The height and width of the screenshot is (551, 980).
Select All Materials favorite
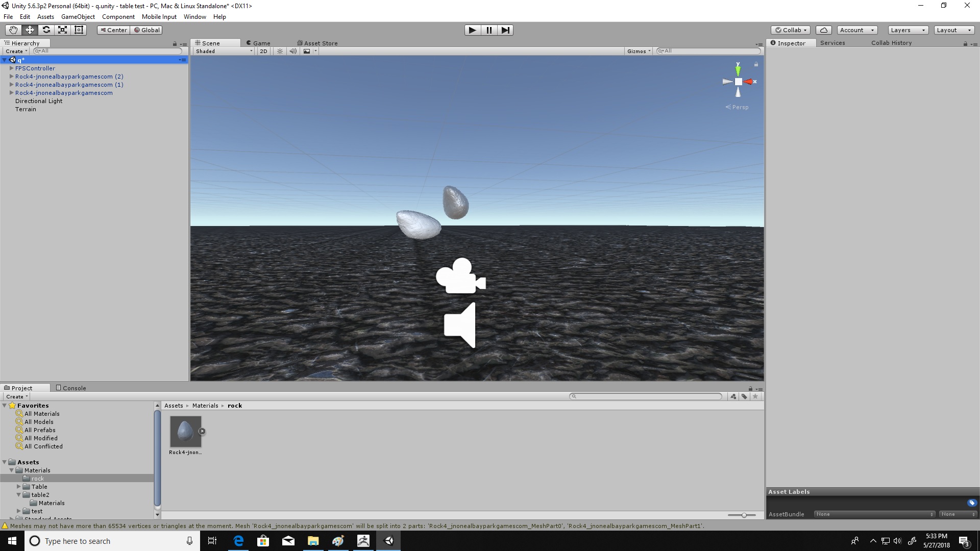[42, 414]
